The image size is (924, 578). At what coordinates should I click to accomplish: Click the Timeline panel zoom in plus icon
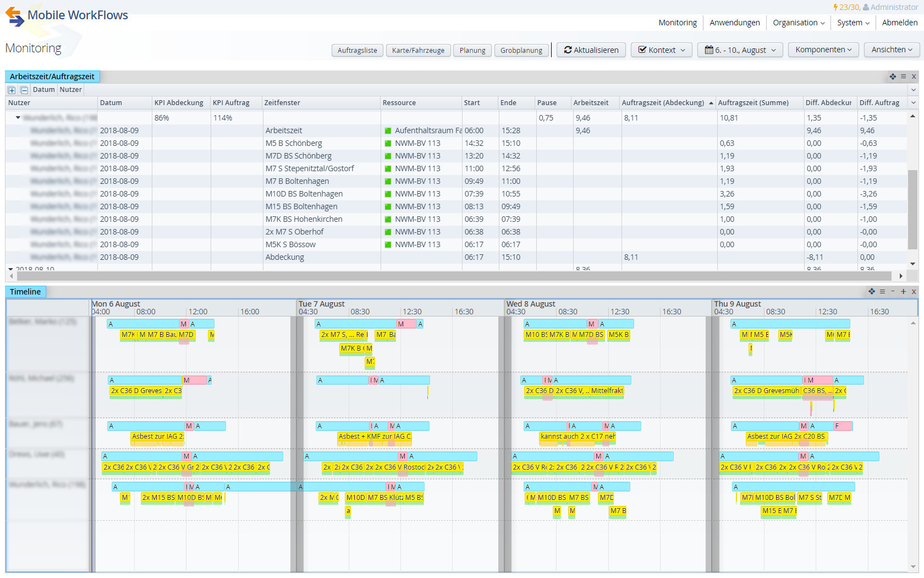click(x=903, y=292)
